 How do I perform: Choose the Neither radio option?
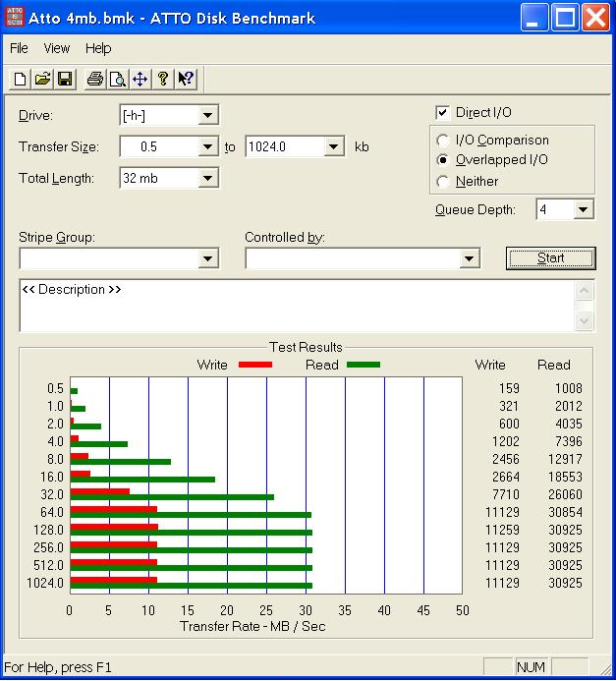(x=442, y=181)
